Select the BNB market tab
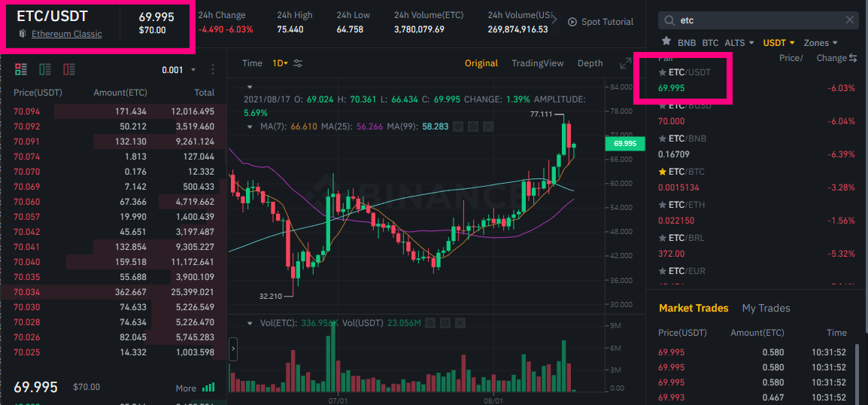Image resolution: width=868 pixels, height=405 pixels. point(687,42)
